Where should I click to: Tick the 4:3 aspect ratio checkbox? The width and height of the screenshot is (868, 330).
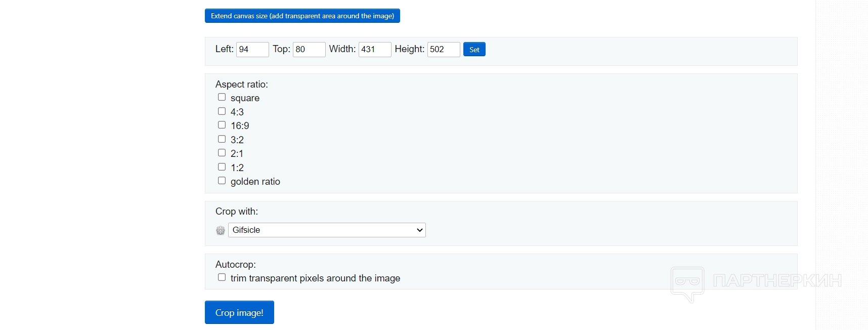(222, 111)
